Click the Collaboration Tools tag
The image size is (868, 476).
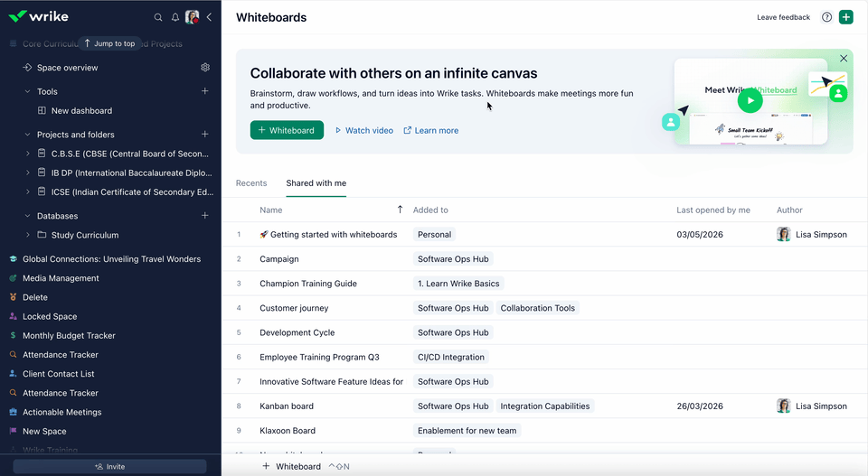537,308
